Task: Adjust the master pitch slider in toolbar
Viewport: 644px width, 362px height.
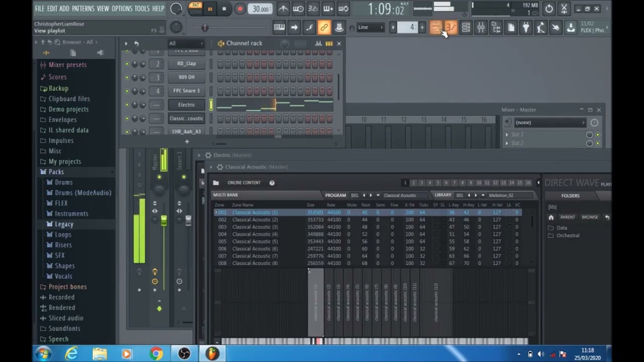Action: pos(204,28)
